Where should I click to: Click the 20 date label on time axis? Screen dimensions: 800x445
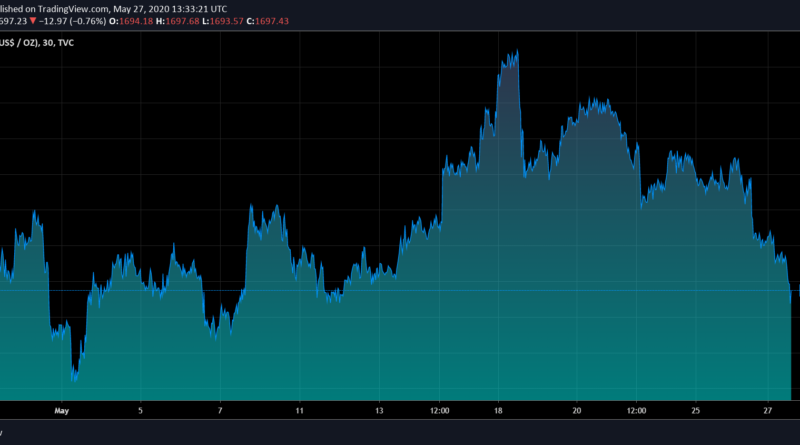pos(577,410)
